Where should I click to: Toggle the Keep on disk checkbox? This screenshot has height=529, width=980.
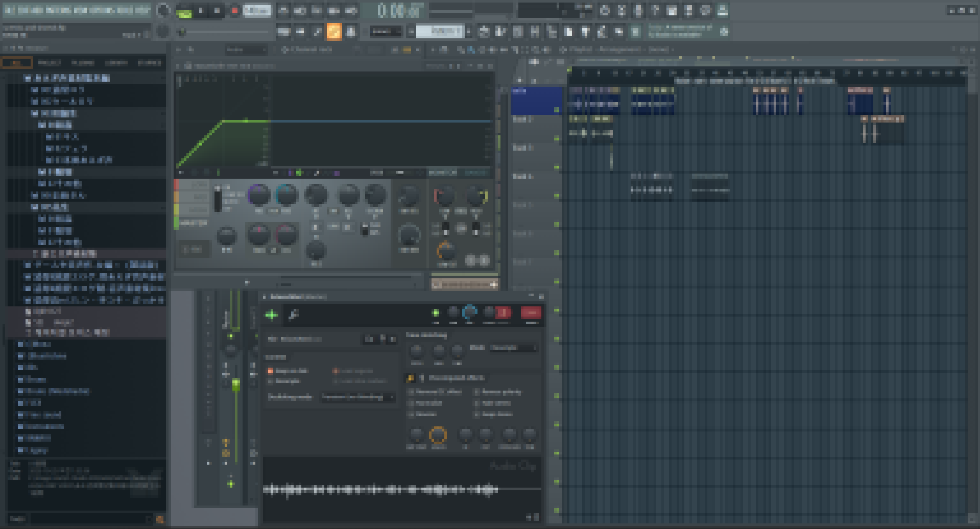pyautogui.click(x=271, y=371)
